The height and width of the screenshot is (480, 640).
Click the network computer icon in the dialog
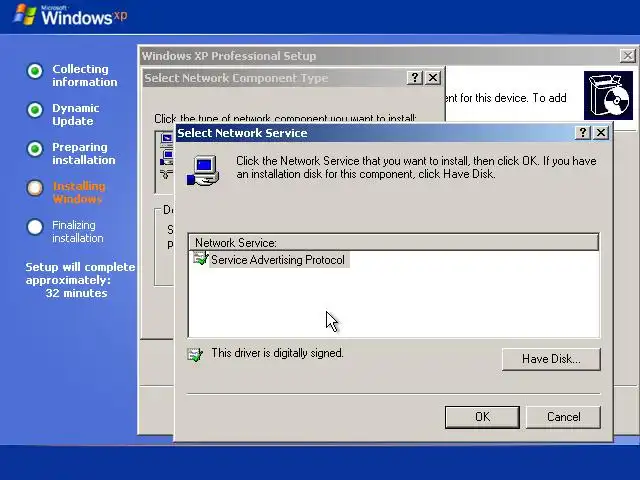203,171
